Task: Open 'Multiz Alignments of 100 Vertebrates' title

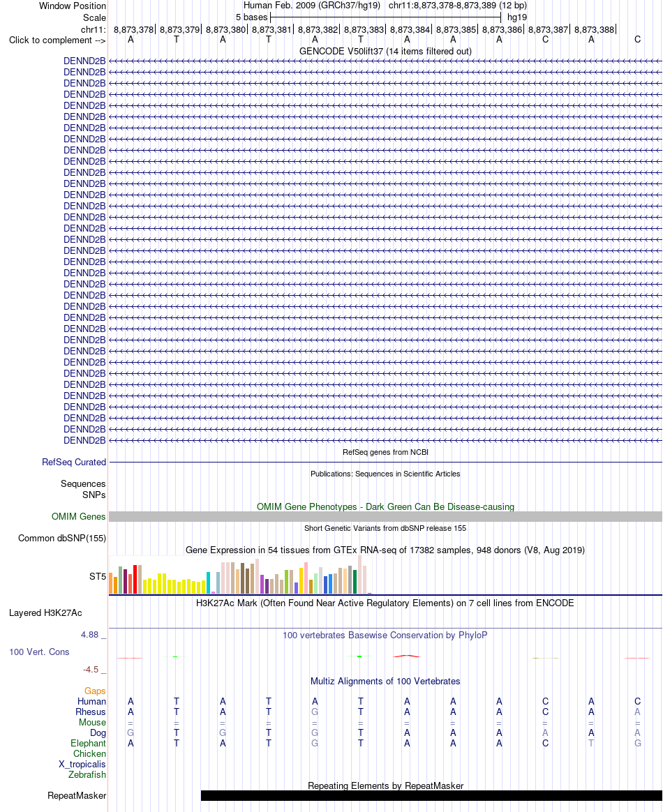Action: pos(385,681)
